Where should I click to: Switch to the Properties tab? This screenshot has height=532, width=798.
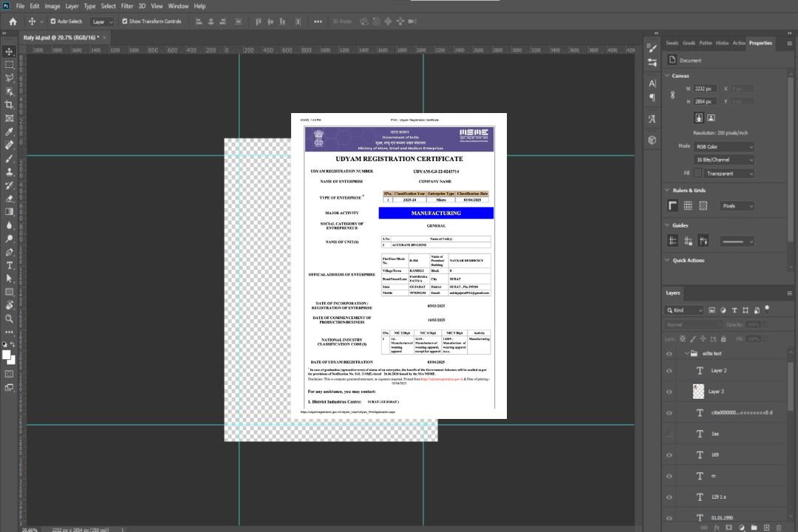coord(760,44)
